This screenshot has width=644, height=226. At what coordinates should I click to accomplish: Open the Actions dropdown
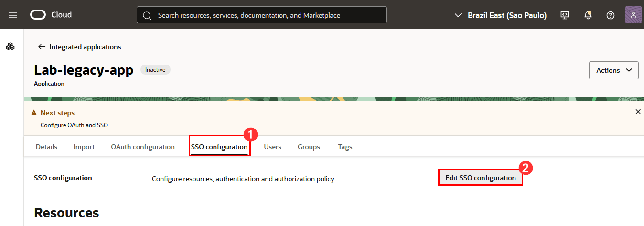614,70
